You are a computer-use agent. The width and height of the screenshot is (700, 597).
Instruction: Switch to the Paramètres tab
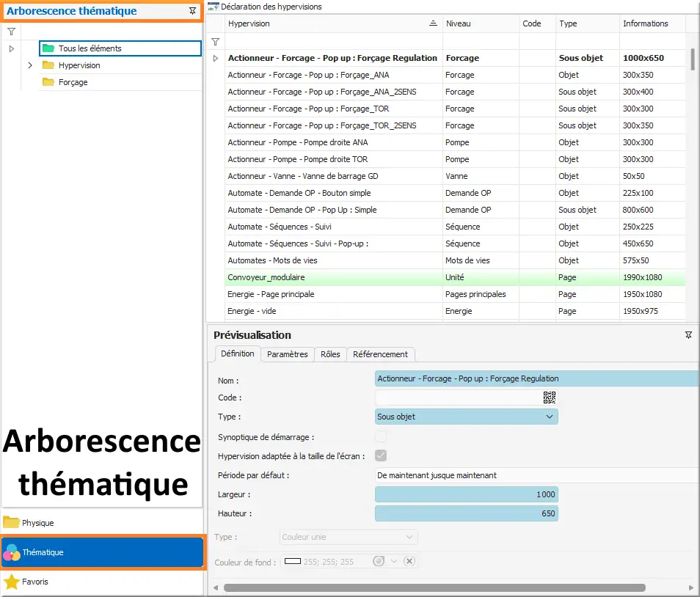tap(288, 354)
